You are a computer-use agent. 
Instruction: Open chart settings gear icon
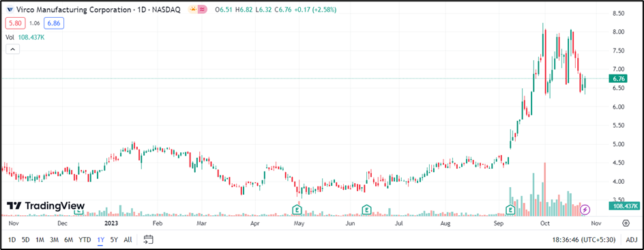(626, 223)
